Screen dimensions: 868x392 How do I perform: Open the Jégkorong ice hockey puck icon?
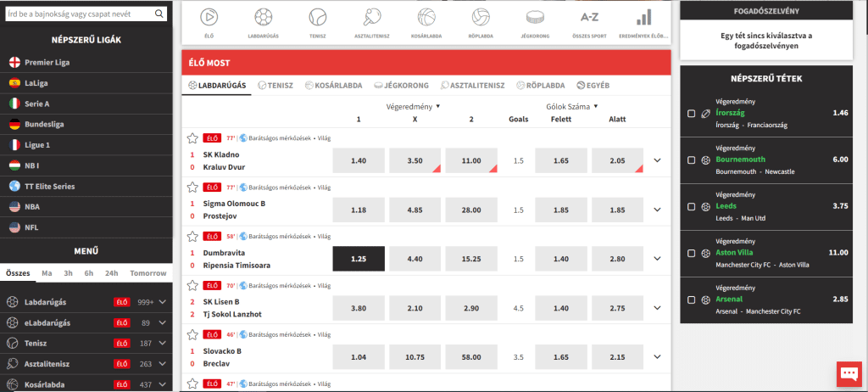(535, 18)
